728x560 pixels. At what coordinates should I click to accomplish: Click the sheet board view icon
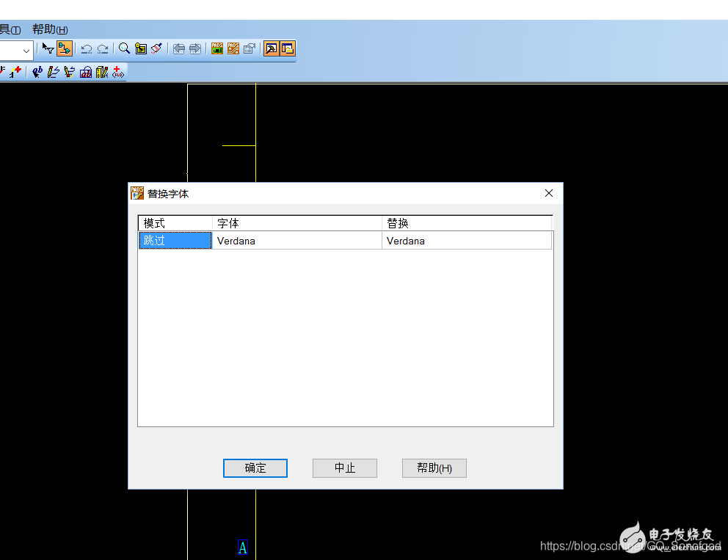(x=141, y=48)
